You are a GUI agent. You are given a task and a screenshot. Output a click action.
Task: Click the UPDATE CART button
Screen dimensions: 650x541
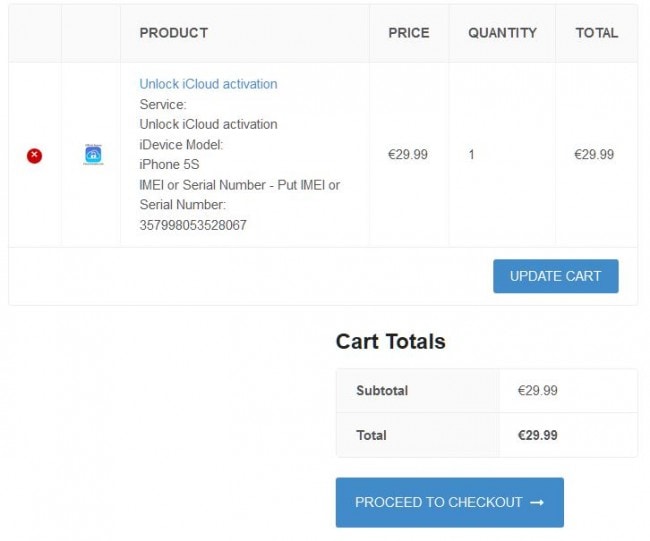click(555, 276)
